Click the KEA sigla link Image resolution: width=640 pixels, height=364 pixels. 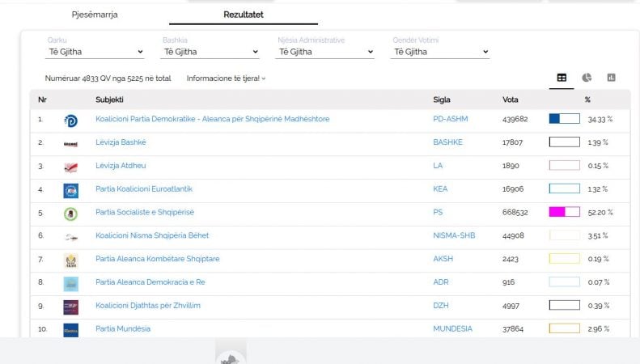pos(440,188)
